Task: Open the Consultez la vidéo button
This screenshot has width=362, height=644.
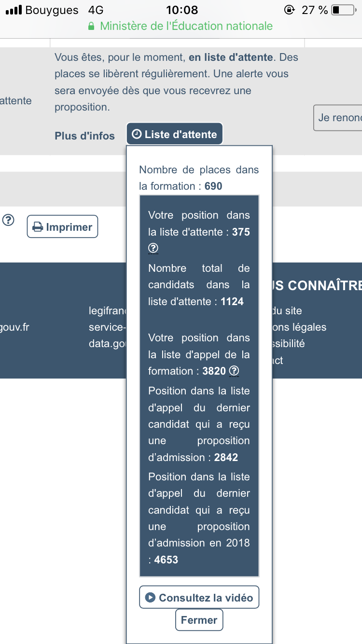Action: click(199, 598)
